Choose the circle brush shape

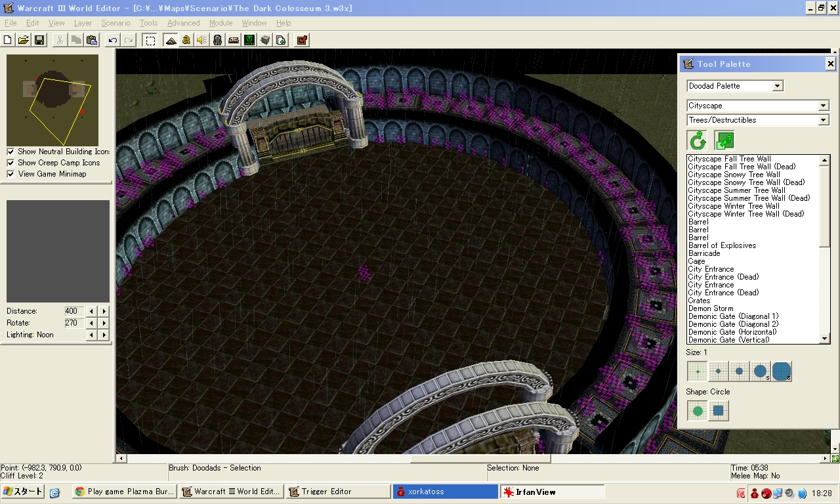click(698, 411)
